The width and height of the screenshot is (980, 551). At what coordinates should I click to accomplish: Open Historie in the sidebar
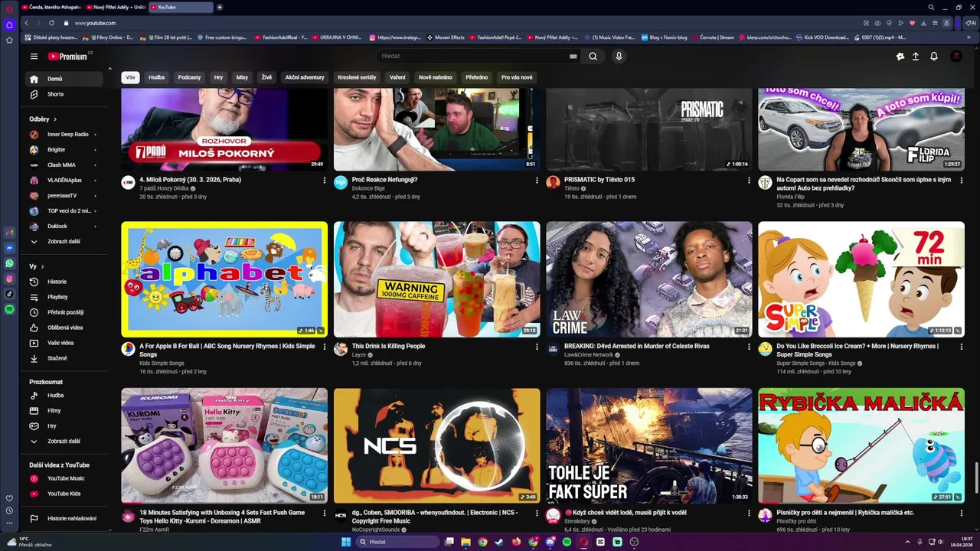64,282
